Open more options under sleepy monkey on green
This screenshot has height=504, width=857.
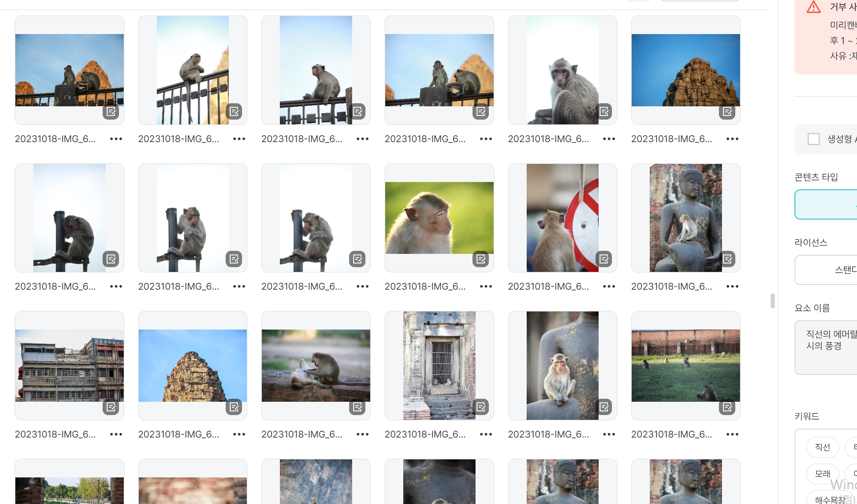coord(486,287)
